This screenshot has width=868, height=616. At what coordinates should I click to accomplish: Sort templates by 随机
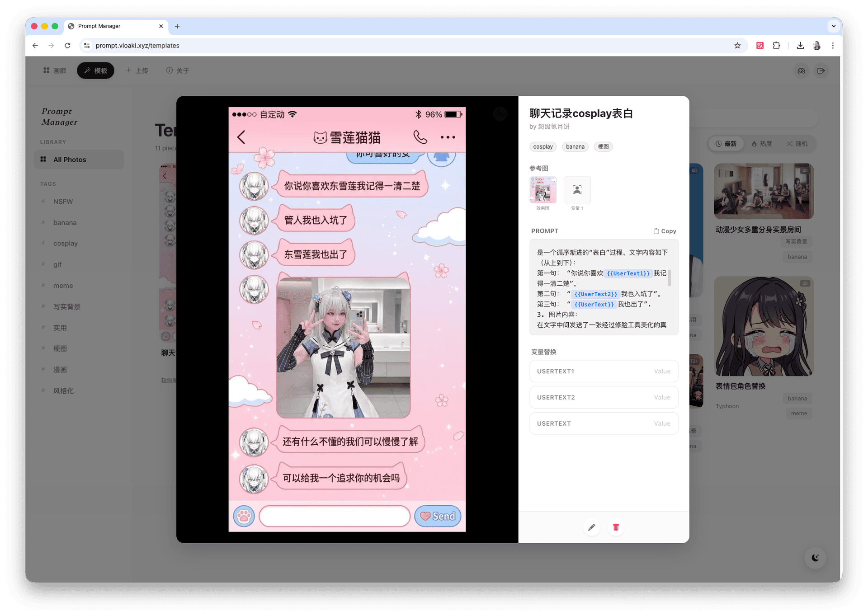tap(797, 144)
